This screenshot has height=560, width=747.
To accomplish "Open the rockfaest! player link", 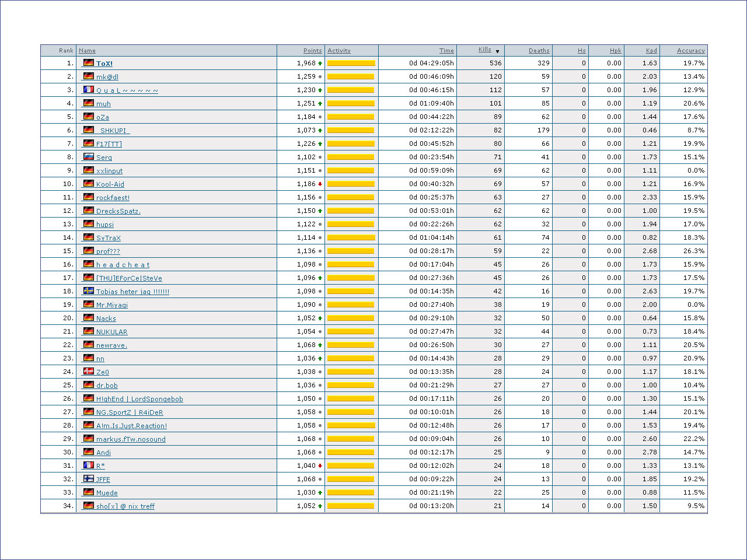I will [113, 198].
